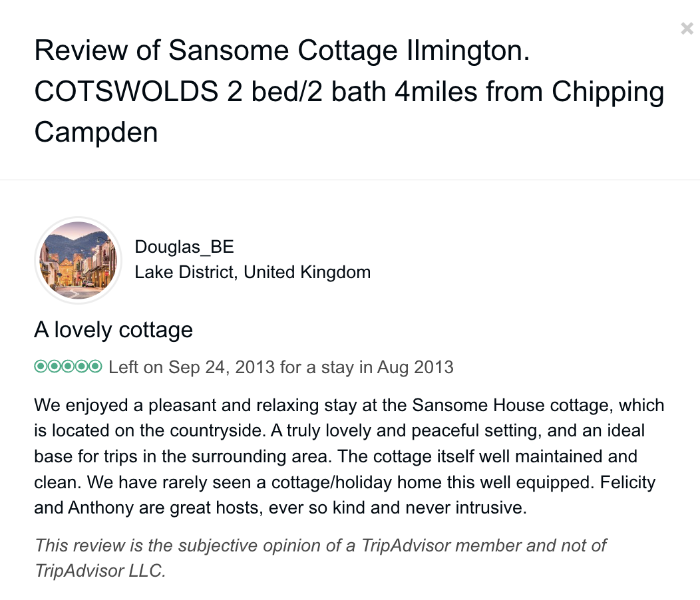Click 'Campden' on the heading's last line

coord(96,132)
